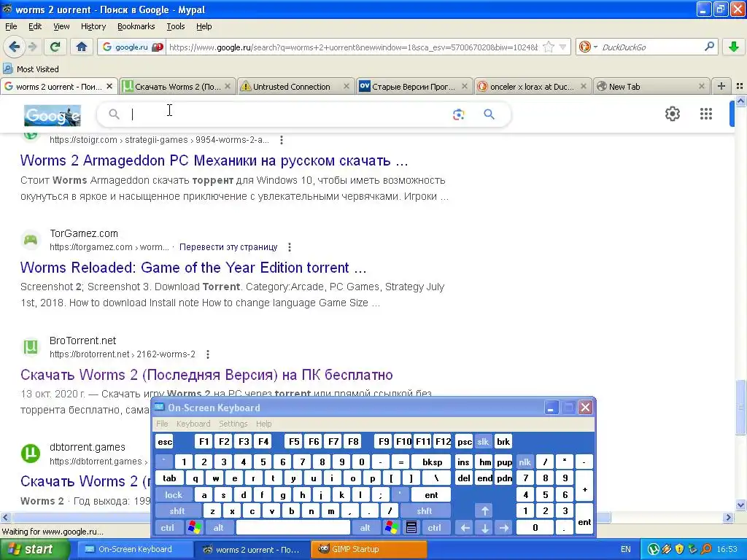
Task: Open more options for the TorGamez.com result
Action: (x=289, y=247)
